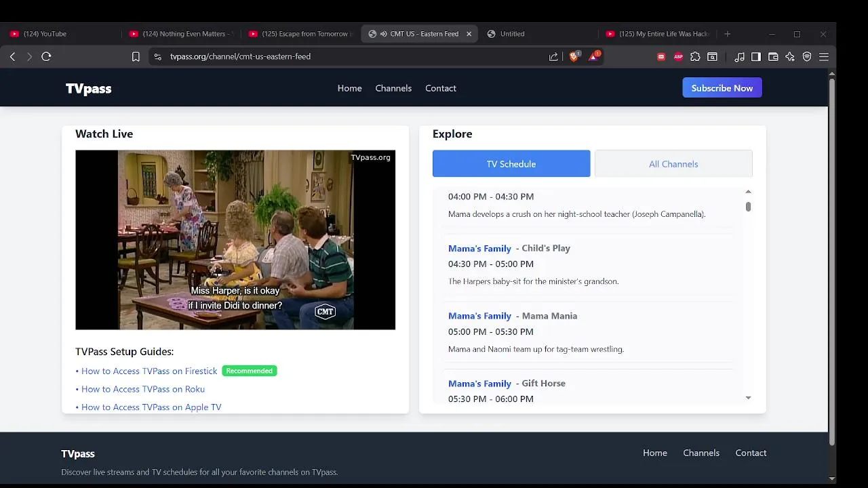Click the green Recommended badge
868x488 pixels.
coord(250,371)
